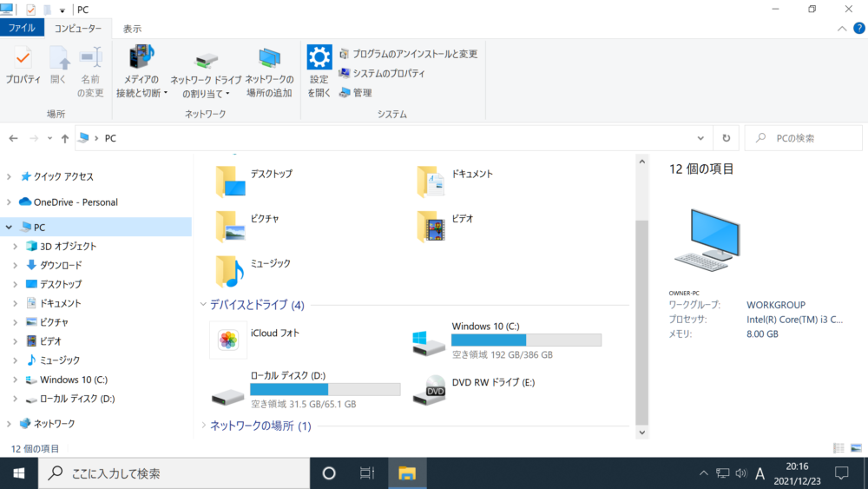This screenshot has height=489, width=868.
Task: Click the PCの検索 search box
Action: [803, 138]
